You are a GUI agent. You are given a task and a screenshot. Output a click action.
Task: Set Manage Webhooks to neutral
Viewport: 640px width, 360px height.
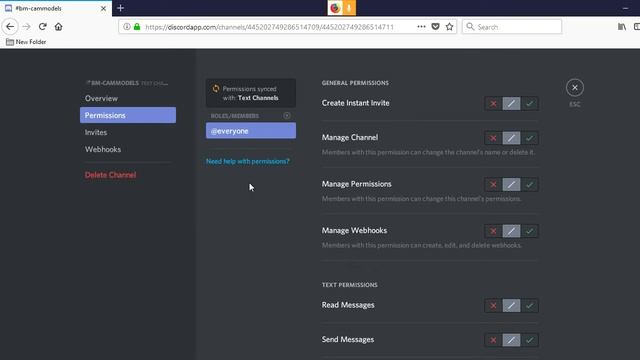[x=511, y=231]
